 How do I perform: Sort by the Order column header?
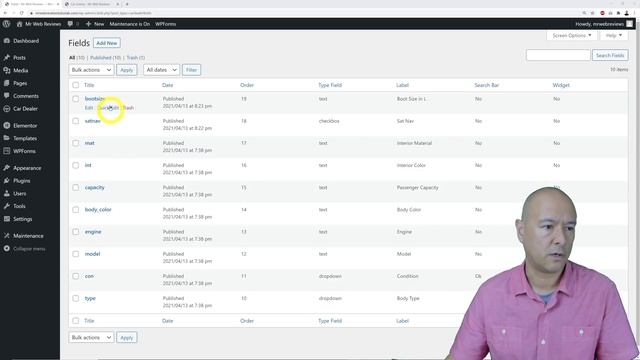click(247, 85)
